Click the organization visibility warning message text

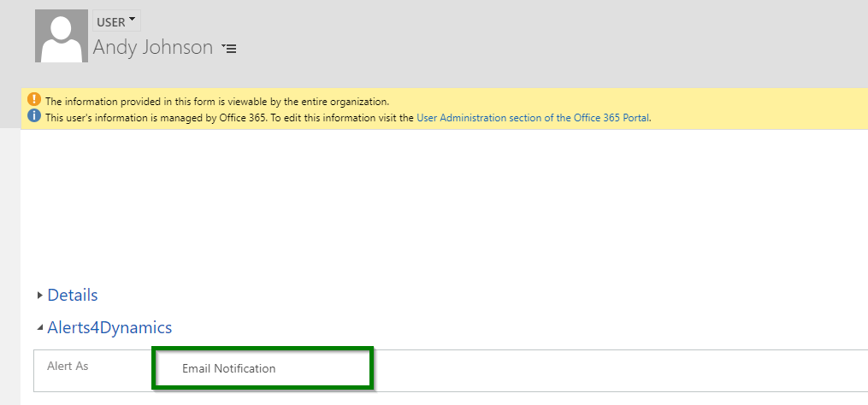pos(217,101)
